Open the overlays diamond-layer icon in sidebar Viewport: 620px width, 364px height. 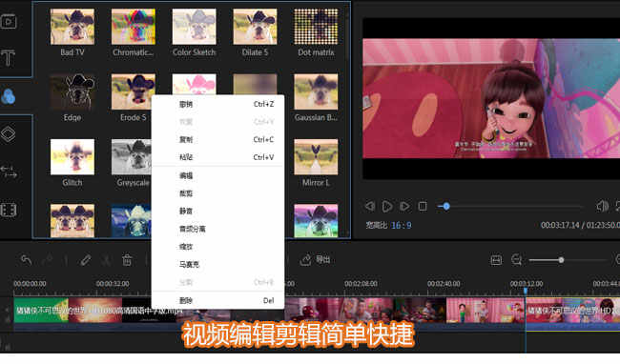click(x=9, y=133)
